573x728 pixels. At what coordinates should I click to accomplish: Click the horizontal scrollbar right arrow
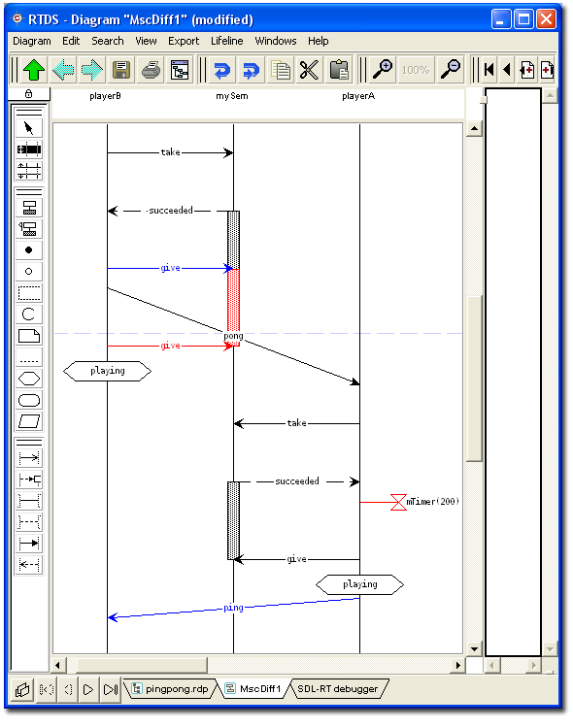click(x=457, y=665)
